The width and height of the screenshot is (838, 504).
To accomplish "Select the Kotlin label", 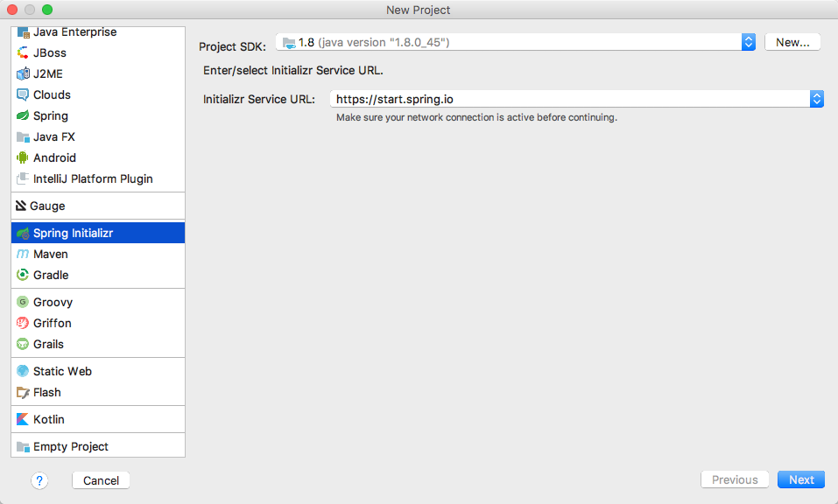I will click(49, 420).
